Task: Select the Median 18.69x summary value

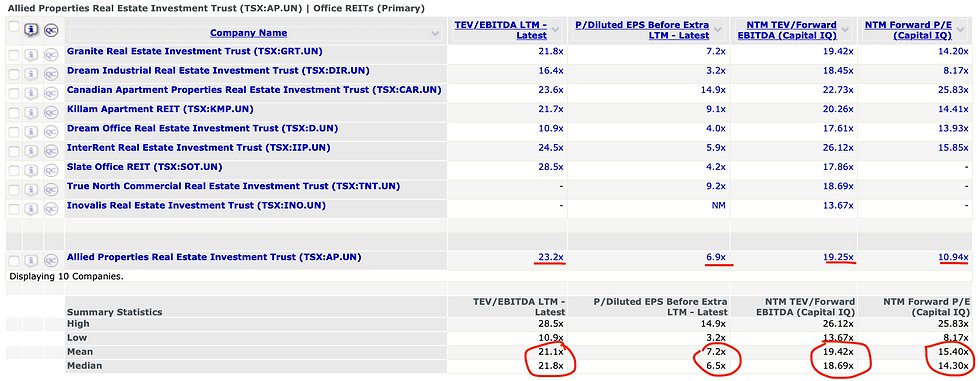Action: [x=838, y=365]
